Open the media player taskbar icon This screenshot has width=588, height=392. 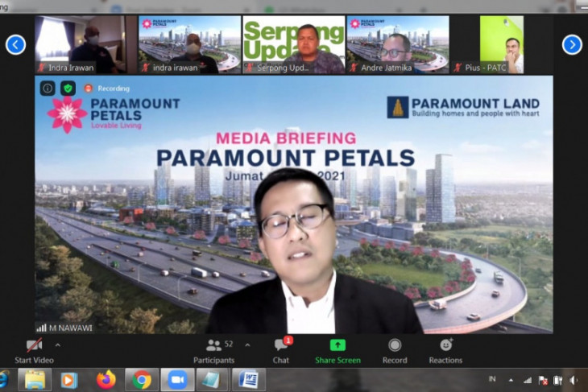click(68, 380)
